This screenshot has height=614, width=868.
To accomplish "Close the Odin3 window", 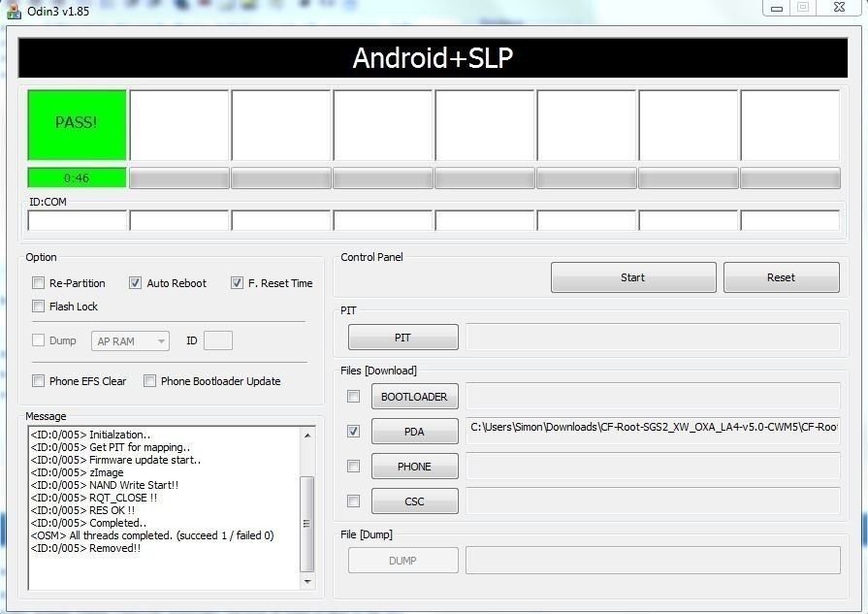I will coord(839,8).
